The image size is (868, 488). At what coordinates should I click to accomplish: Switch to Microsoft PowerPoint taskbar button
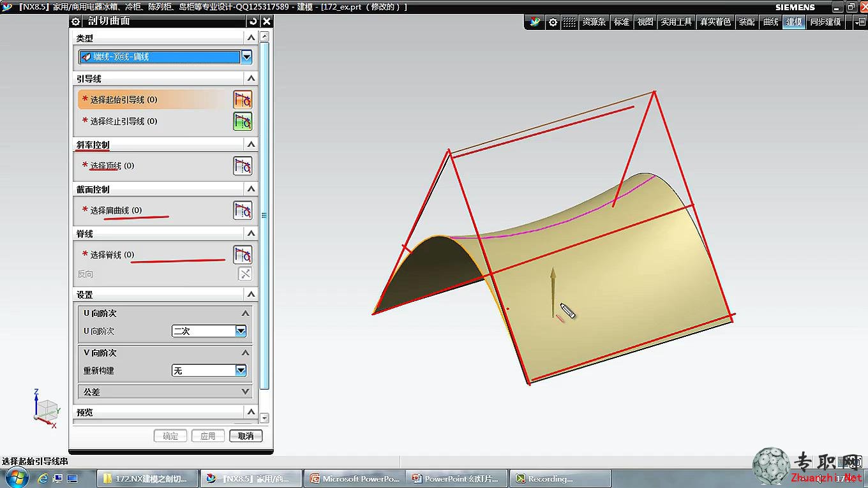click(x=354, y=478)
